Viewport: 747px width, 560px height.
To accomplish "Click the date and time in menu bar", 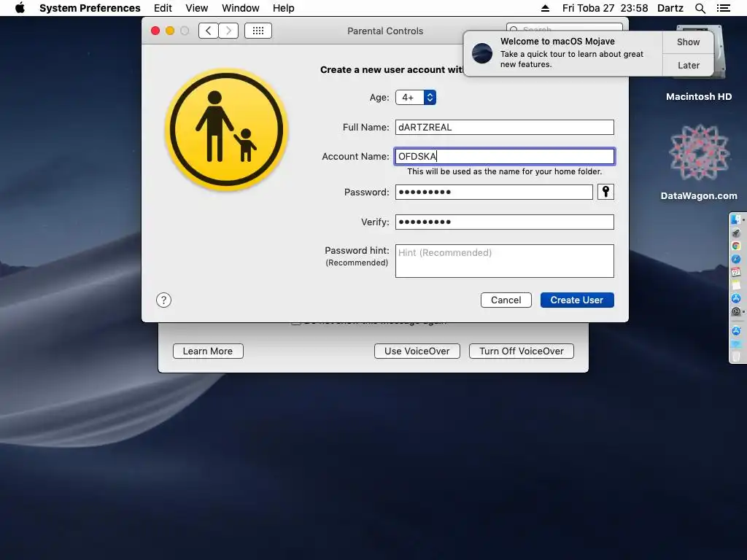I will click(x=605, y=8).
